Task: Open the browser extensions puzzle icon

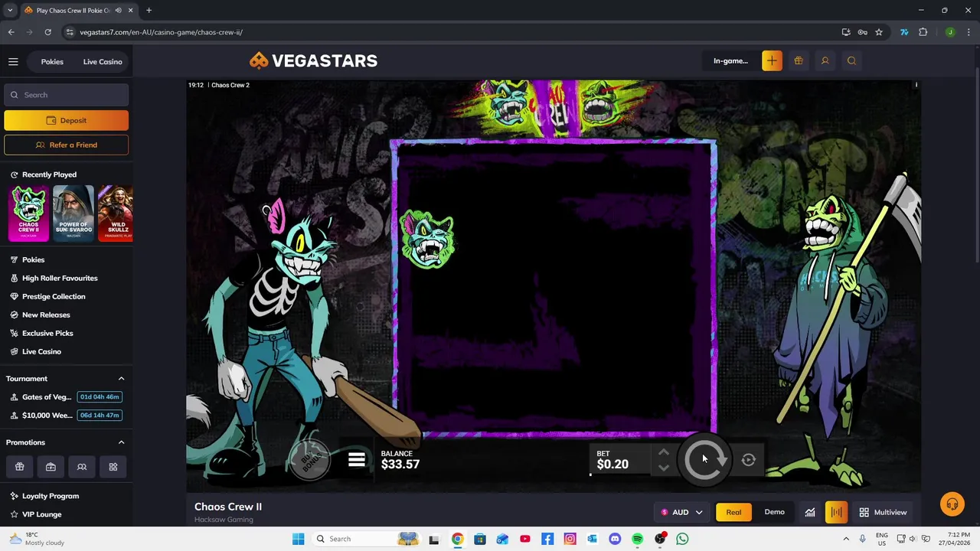Action: tap(923, 32)
